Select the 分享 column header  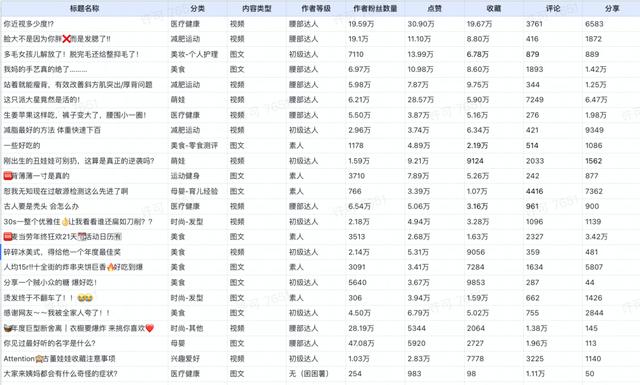[612, 8]
